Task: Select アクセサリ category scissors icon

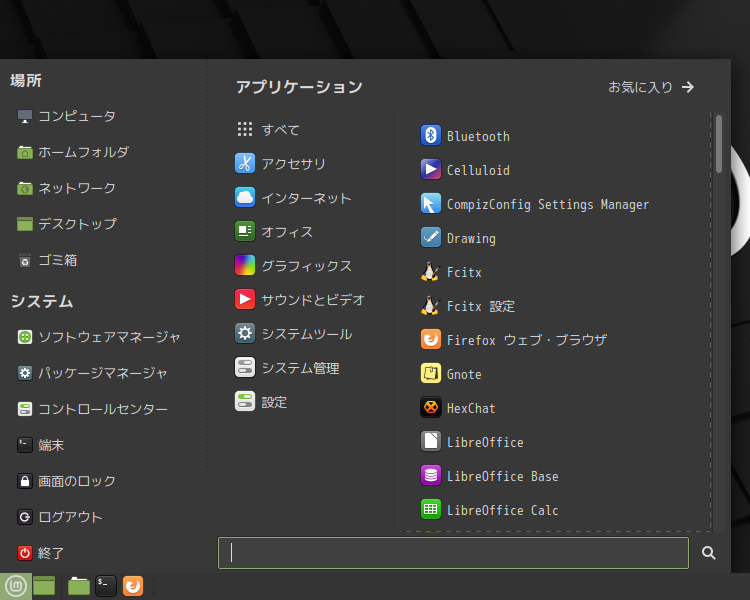Action: point(245,163)
